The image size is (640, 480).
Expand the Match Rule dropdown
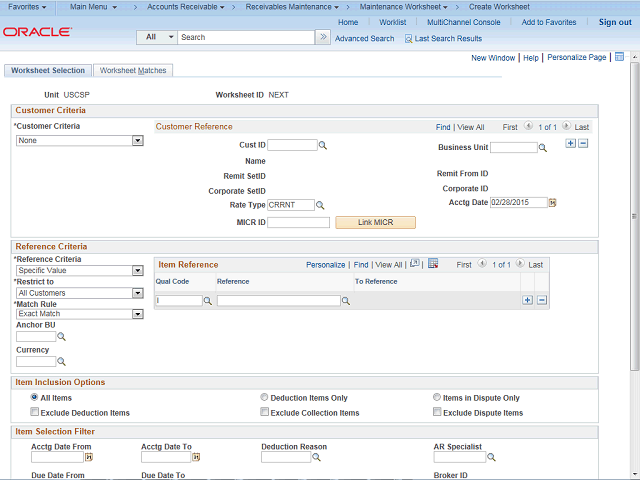138,314
